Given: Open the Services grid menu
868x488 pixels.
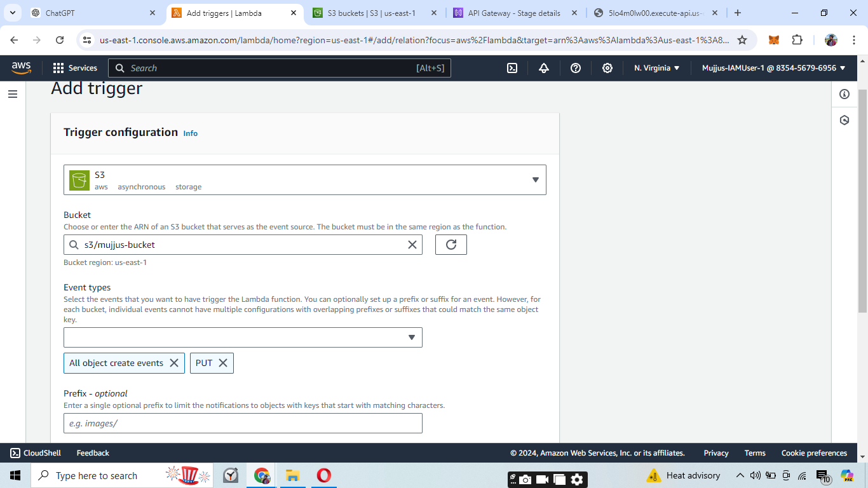Looking at the screenshot, I should pos(75,68).
